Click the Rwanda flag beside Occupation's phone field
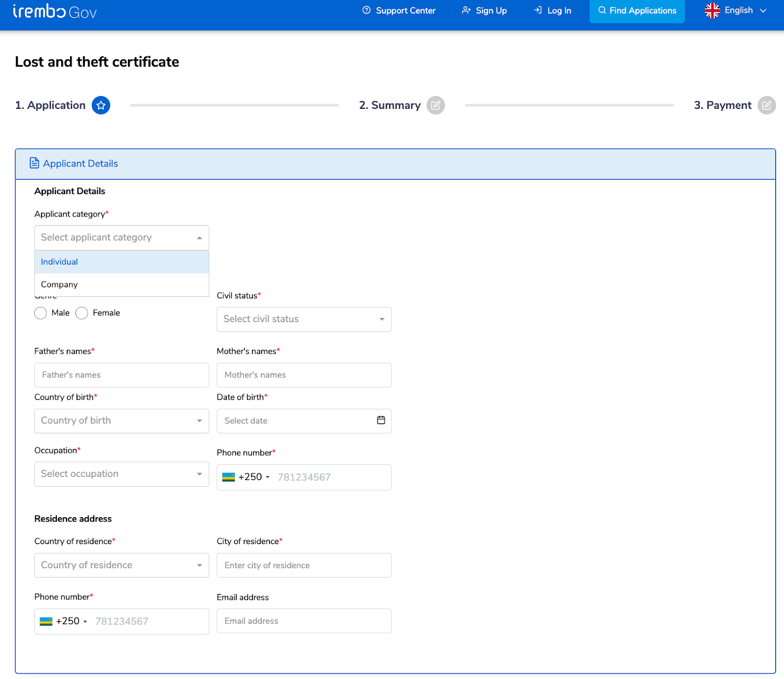784x679 pixels. 228,477
